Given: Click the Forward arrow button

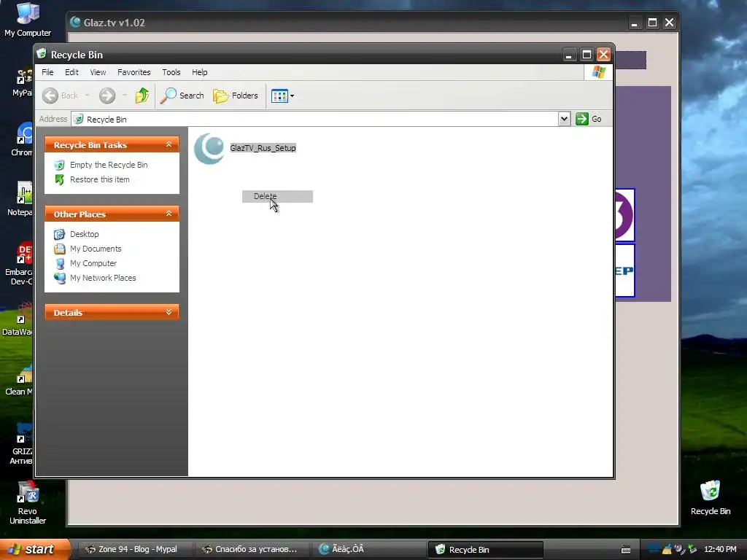Looking at the screenshot, I should pyautogui.click(x=107, y=96).
